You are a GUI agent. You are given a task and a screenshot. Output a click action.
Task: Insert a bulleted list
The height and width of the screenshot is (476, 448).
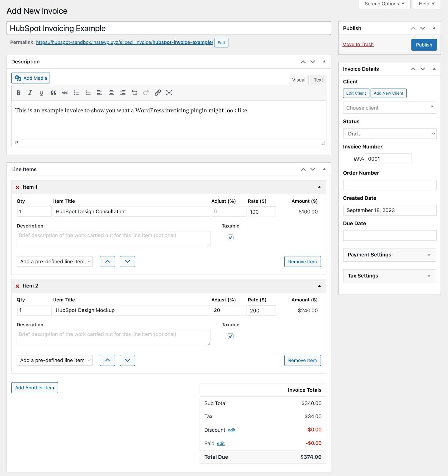pos(77,93)
